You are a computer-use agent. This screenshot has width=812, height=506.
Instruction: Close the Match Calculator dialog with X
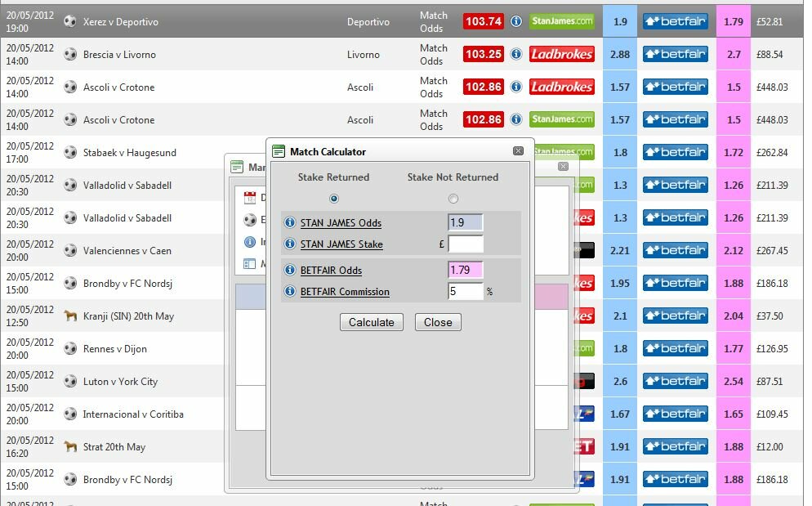click(518, 151)
